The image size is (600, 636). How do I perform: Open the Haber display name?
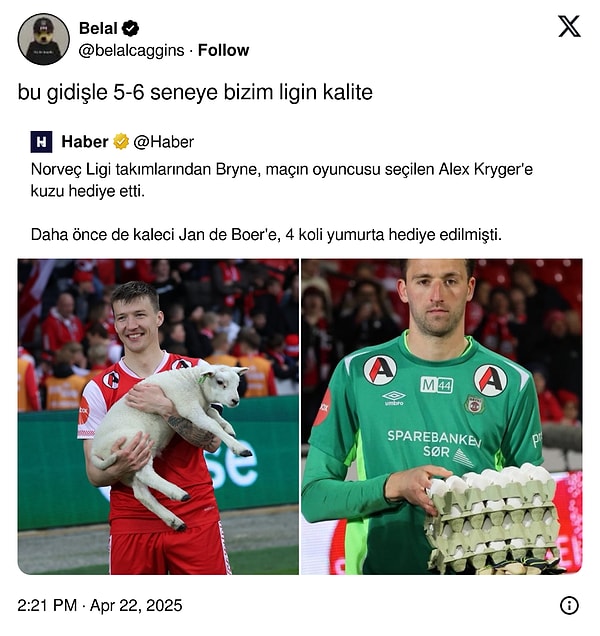coord(85,142)
